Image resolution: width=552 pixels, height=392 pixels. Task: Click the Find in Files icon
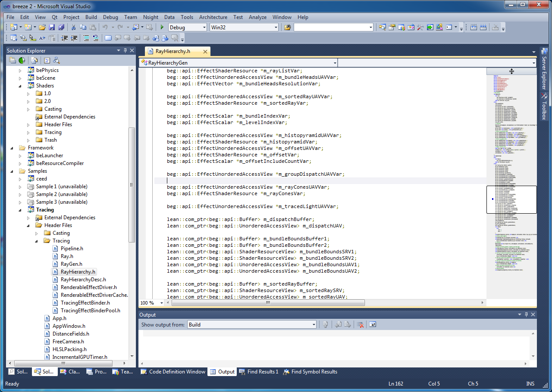click(287, 27)
